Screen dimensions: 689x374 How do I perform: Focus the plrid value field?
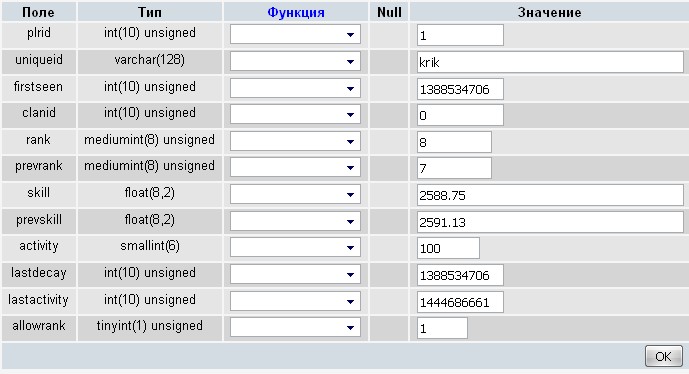coord(460,35)
